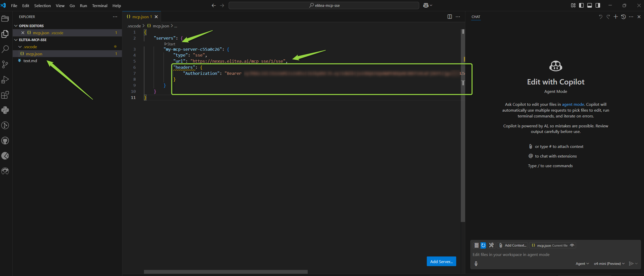The height and width of the screenshot is (276, 644).
Task: Open the View menu
Action: click(x=60, y=5)
